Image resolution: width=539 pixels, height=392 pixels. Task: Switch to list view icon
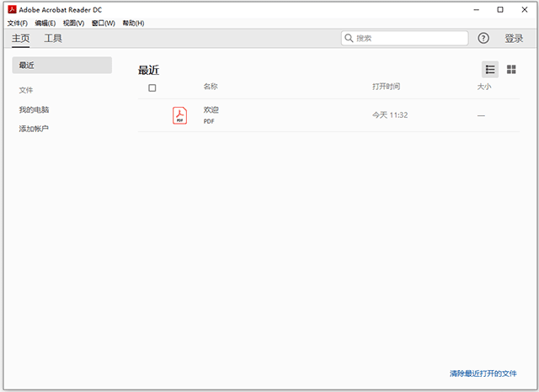pos(490,70)
